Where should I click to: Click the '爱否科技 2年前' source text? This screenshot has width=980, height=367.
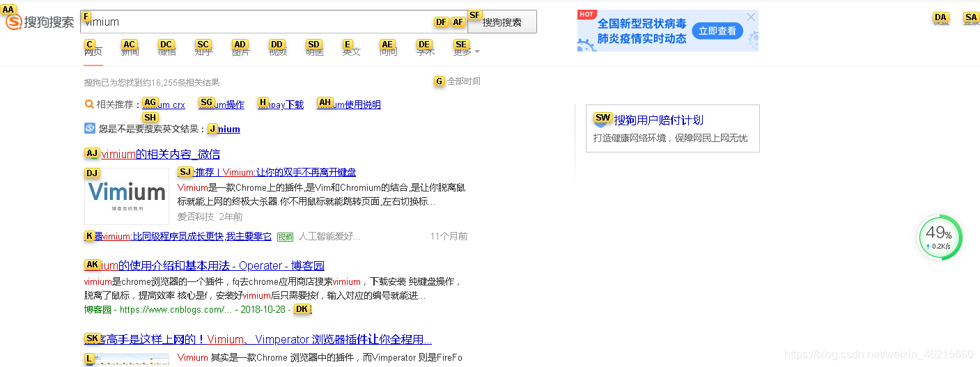pos(210,217)
